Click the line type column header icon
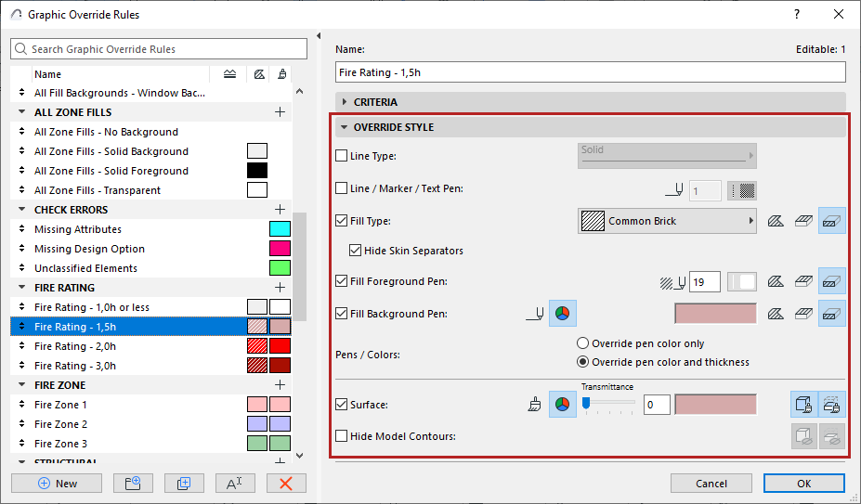This screenshot has width=861, height=504. pyautogui.click(x=229, y=74)
